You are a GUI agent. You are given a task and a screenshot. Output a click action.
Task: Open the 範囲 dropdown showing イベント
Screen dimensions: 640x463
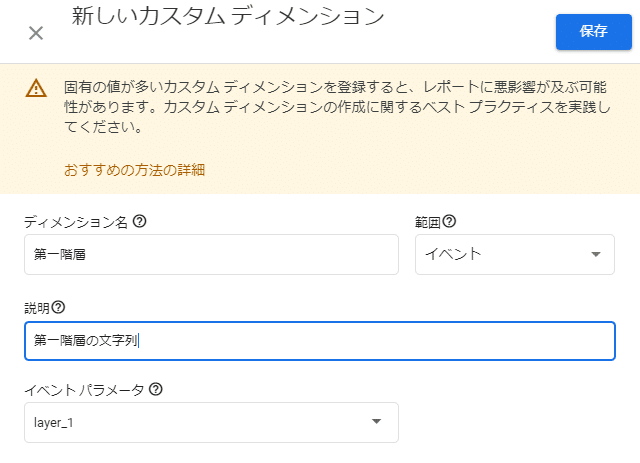(x=515, y=254)
